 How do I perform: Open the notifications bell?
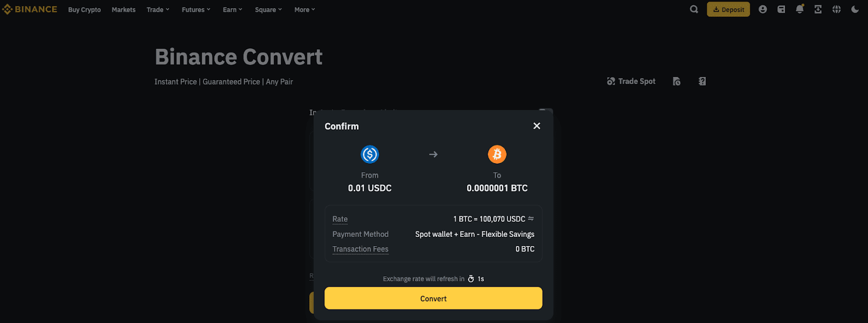tap(800, 9)
